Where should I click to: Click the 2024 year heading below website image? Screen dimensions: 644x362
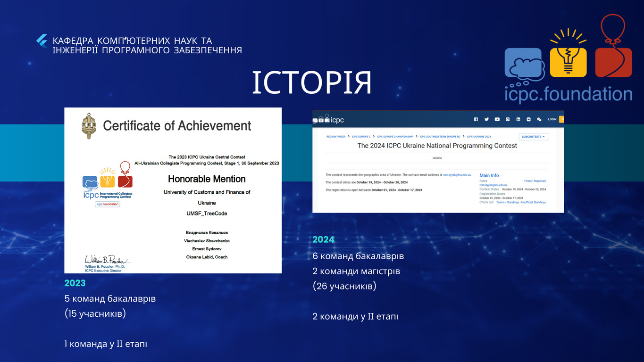323,239
